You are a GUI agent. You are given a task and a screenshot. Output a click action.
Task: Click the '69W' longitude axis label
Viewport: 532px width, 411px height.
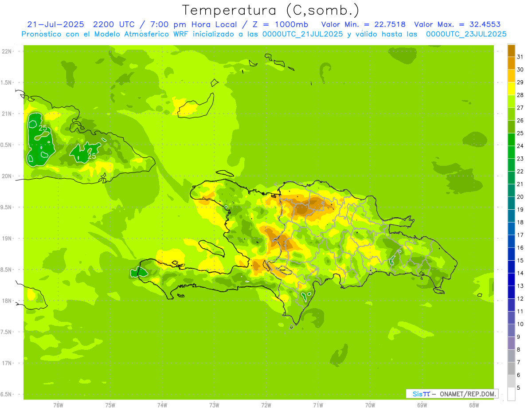tap(422, 405)
